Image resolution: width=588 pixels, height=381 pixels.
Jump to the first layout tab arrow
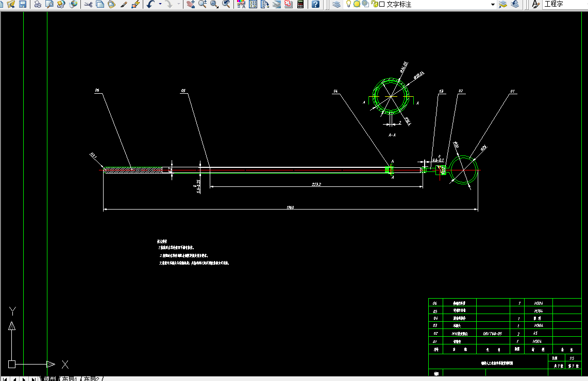5,379
